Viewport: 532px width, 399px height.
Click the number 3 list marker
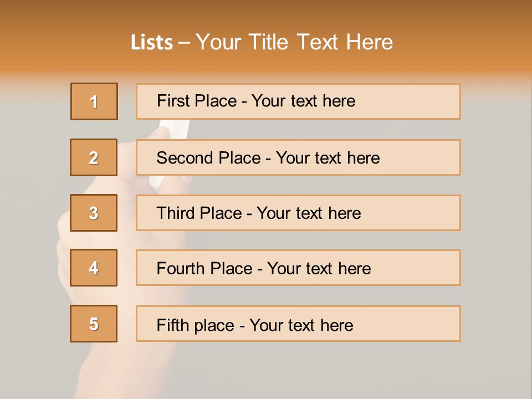tap(94, 213)
